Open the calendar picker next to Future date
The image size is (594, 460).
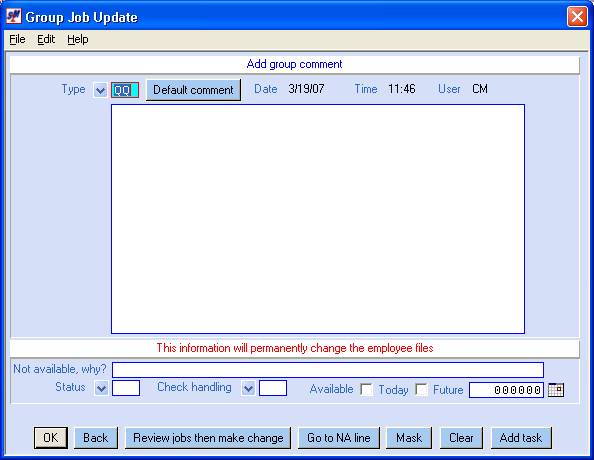(556, 390)
